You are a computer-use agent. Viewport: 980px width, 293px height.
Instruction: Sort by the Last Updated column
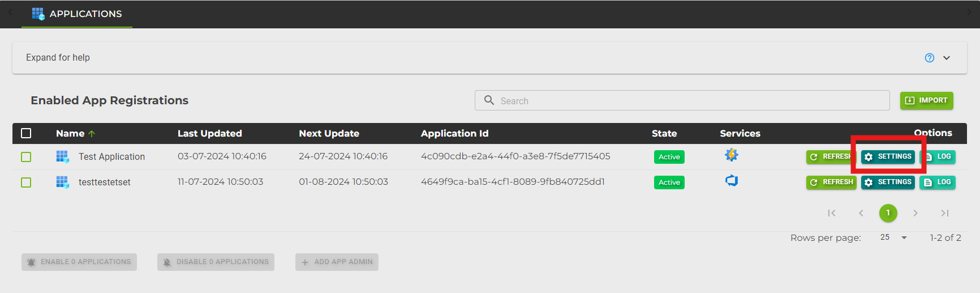click(x=209, y=133)
